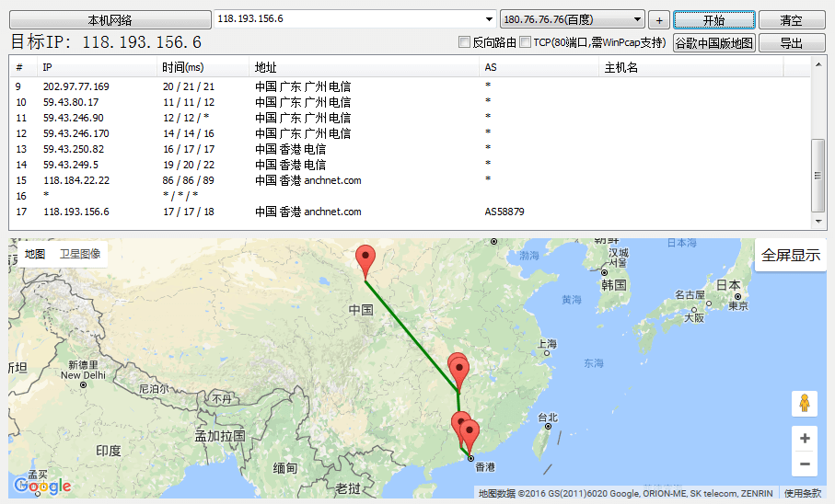Click the AS column header
Viewport: 835px width, 504px height.
[x=539, y=67]
